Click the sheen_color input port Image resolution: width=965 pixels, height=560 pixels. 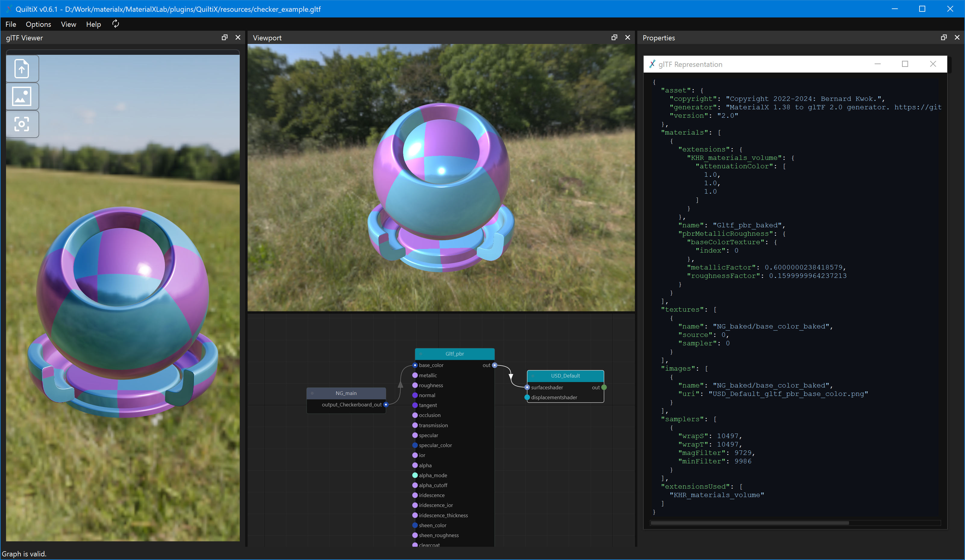click(415, 526)
